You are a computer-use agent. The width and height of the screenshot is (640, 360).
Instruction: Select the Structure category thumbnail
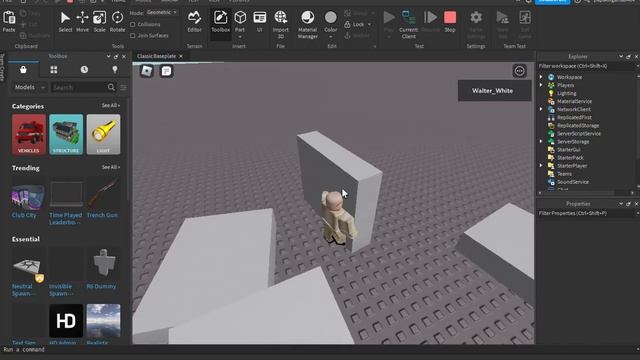66,134
